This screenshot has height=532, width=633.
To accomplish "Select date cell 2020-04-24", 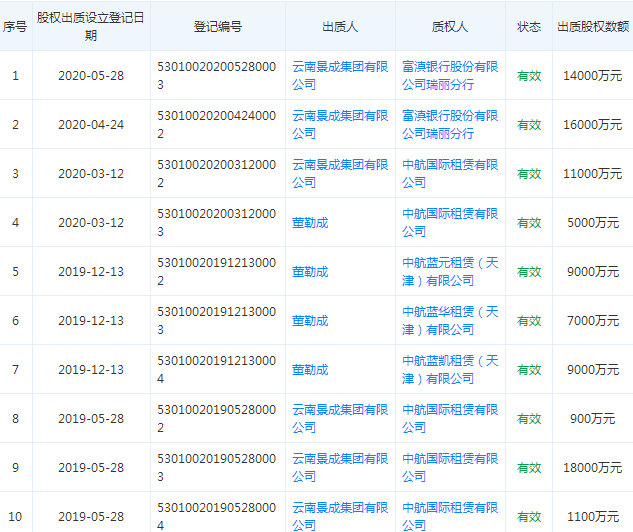I will pos(91,124).
